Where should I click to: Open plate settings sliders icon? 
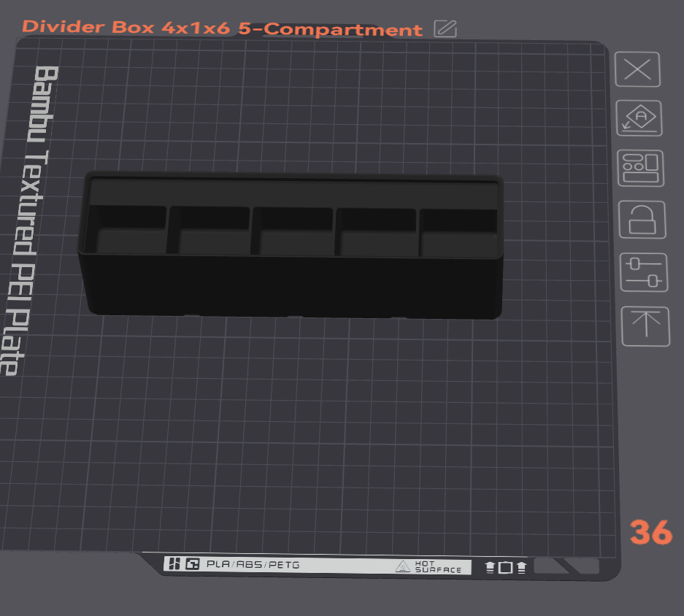click(644, 272)
